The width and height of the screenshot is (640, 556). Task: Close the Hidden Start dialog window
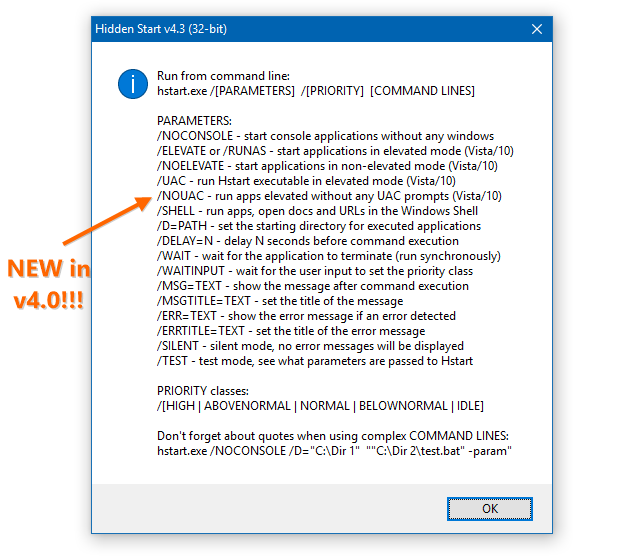(x=537, y=30)
